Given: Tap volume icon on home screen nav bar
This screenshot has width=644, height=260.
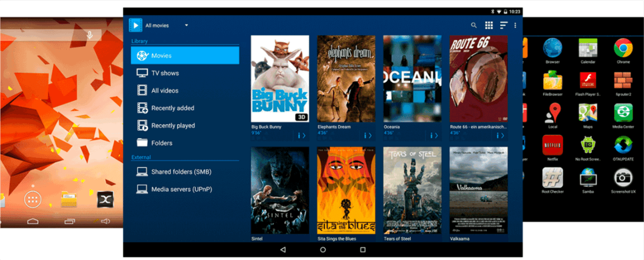Looking at the screenshot, I should click(x=105, y=220).
